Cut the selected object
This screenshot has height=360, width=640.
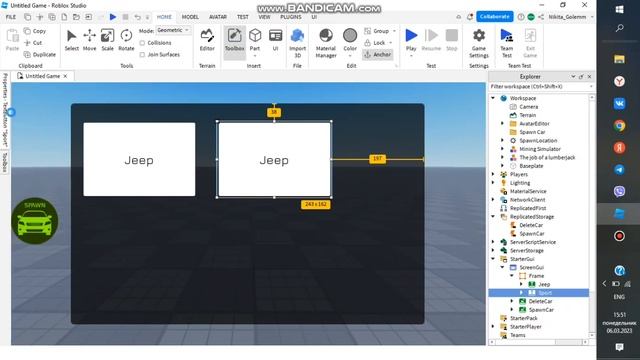pos(33,42)
